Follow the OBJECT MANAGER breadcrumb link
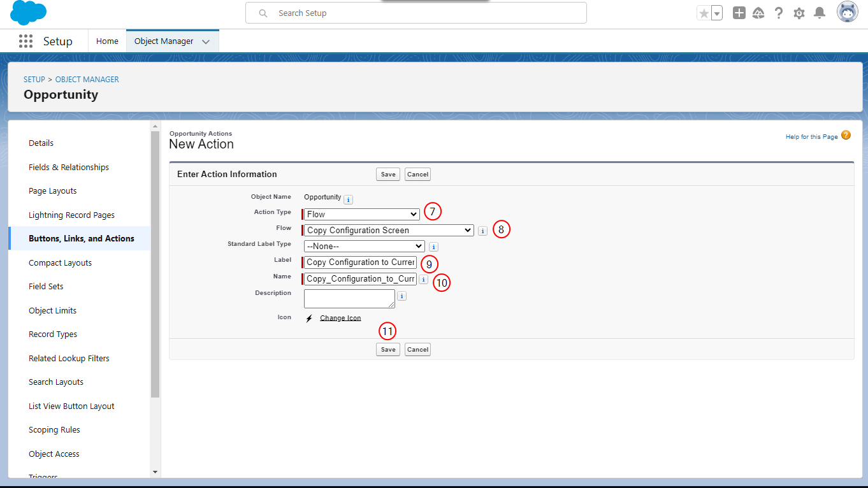Viewport: 868px width, 488px height. [x=87, y=80]
